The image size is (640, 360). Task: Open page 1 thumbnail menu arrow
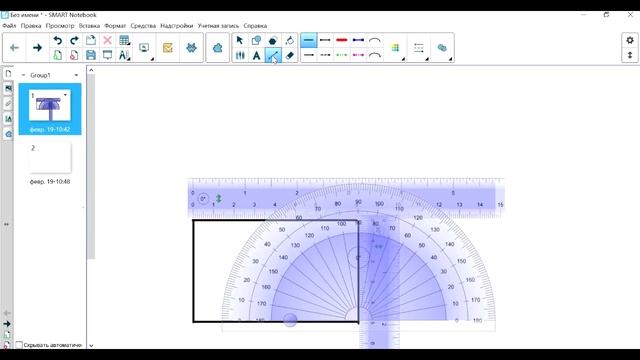[x=65, y=95]
